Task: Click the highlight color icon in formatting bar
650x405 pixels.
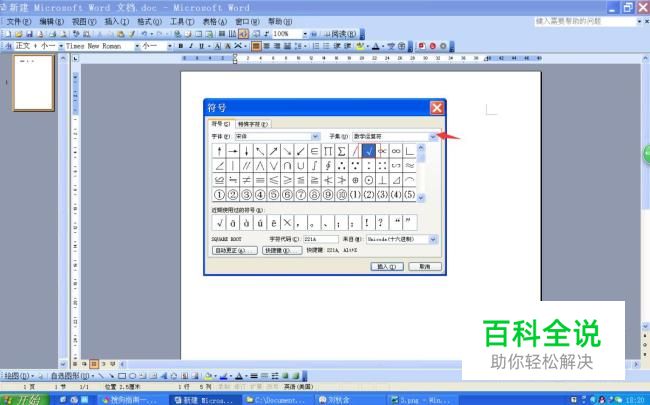Action: point(360,46)
